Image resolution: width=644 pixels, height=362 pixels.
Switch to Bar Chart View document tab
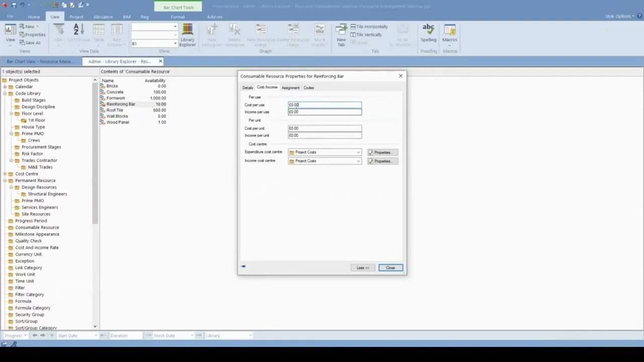[x=39, y=61]
